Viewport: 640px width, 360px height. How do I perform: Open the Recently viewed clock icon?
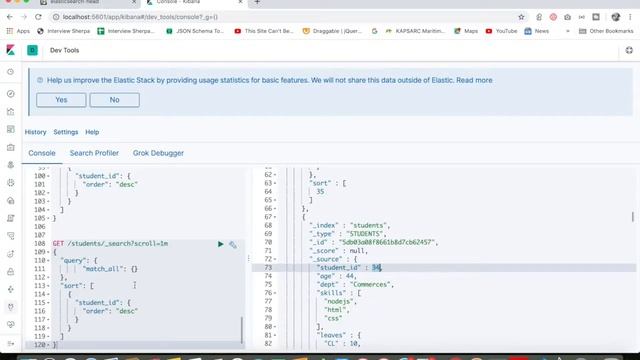(11, 72)
